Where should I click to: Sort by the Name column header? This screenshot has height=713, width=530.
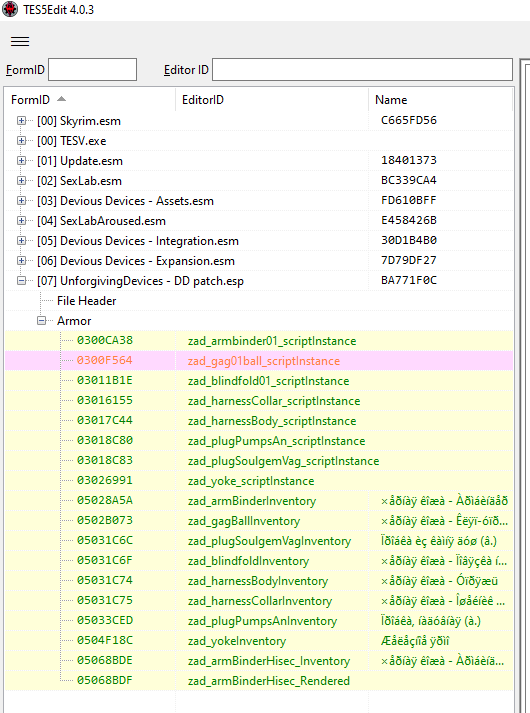(391, 100)
